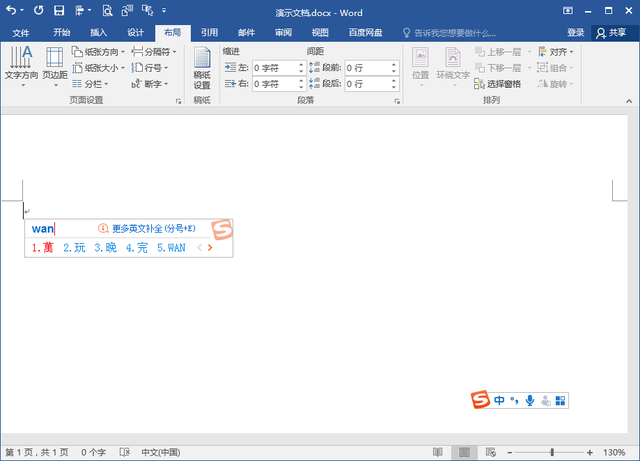Toggle the punctuation mode on IME bar
Screen dimensions: 640x461
coord(514,400)
